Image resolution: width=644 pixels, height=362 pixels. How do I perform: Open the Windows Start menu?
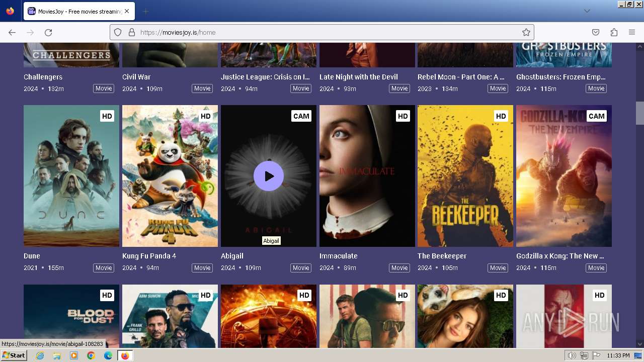click(x=14, y=355)
